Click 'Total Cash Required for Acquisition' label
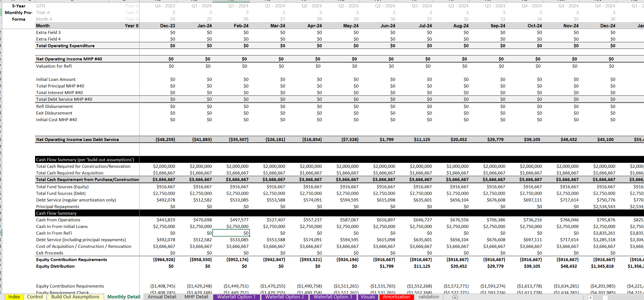The height and width of the screenshot is (300, 644). [70, 173]
